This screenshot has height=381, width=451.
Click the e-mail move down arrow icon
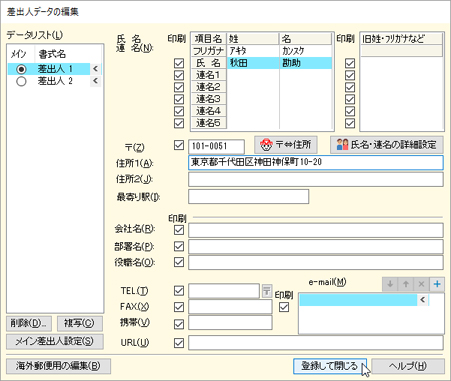pos(390,284)
